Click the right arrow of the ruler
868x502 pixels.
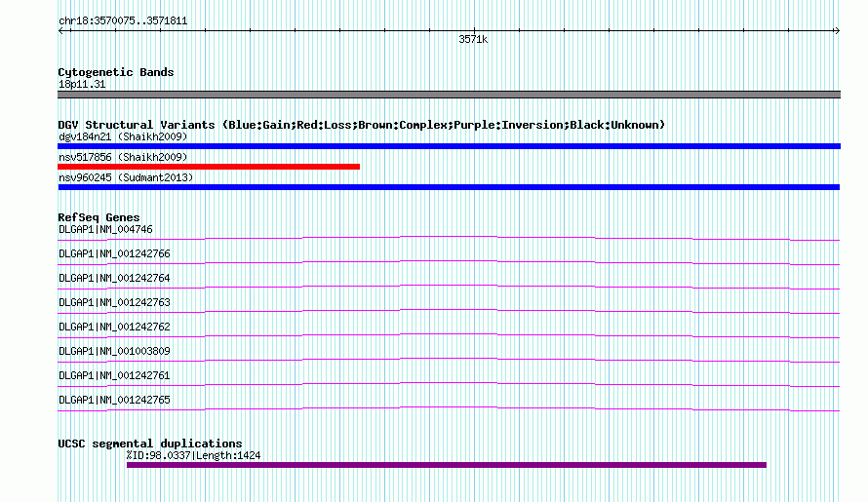837,31
